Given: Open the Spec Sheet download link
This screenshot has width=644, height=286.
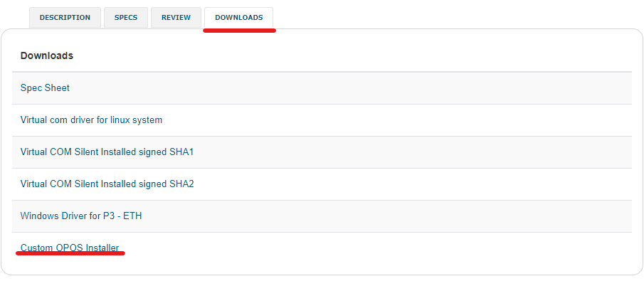Looking at the screenshot, I should click(45, 88).
